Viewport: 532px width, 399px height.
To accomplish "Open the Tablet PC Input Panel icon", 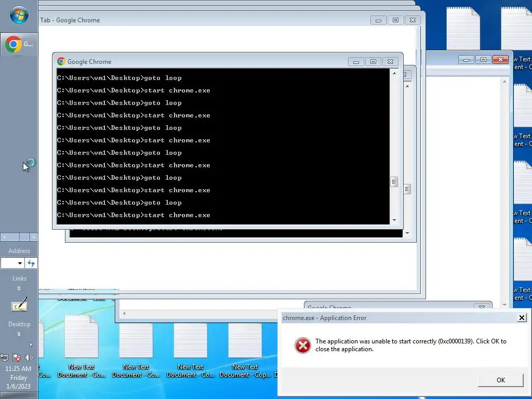I will point(19,304).
